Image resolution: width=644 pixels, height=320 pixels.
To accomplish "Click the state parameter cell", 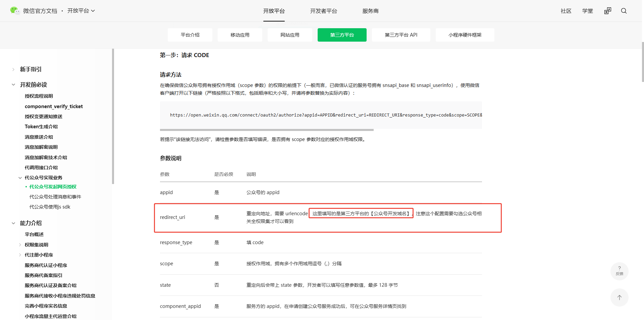I will (x=165, y=285).
